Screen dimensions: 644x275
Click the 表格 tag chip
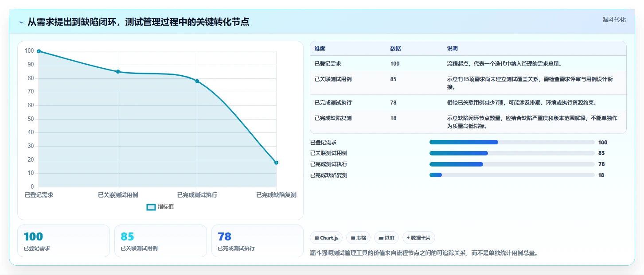point(358,238)
